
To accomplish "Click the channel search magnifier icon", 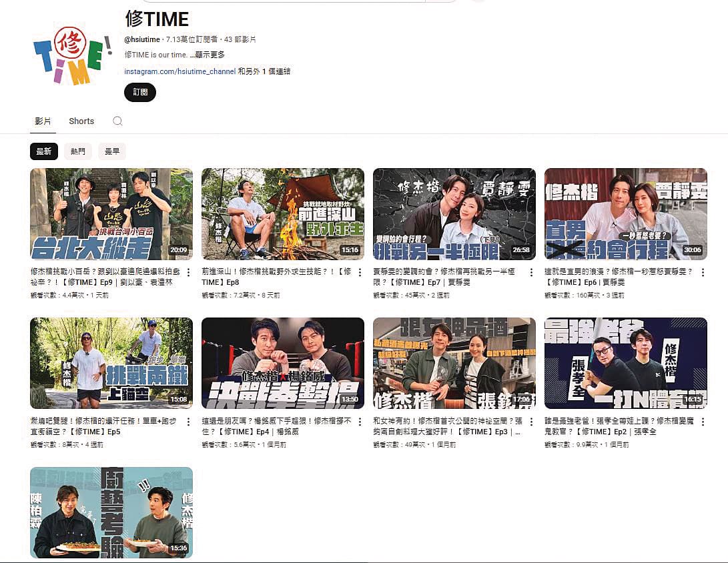I will point(117,121).
